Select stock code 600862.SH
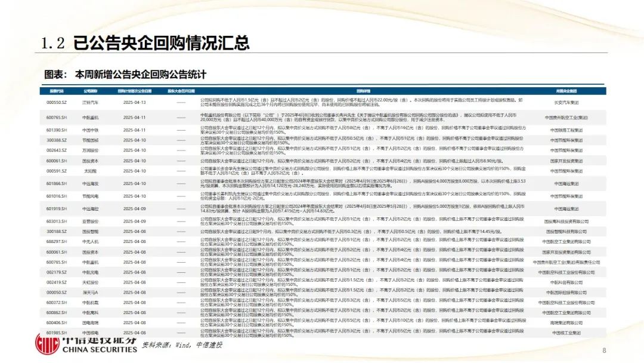 (56, 313)
